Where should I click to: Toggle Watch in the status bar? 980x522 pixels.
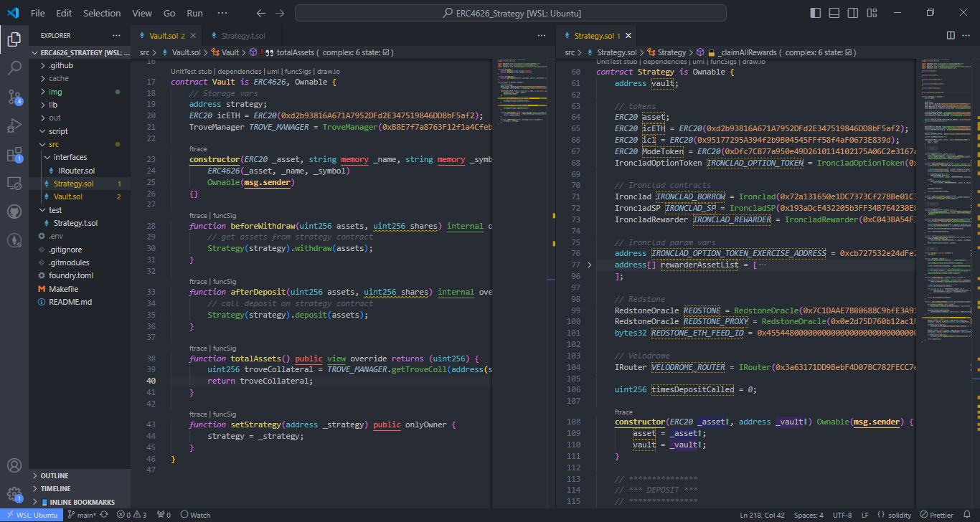(x=195, y=515)
